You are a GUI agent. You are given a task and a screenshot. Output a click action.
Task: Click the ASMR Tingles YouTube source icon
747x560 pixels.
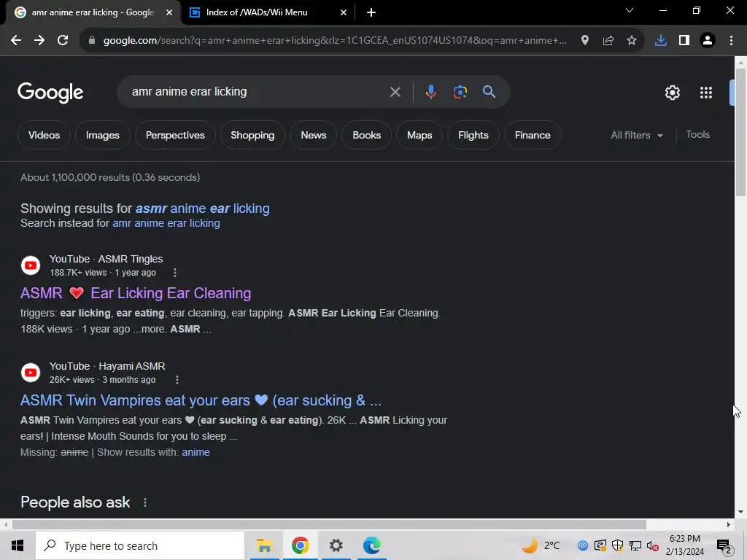[31, 265]
